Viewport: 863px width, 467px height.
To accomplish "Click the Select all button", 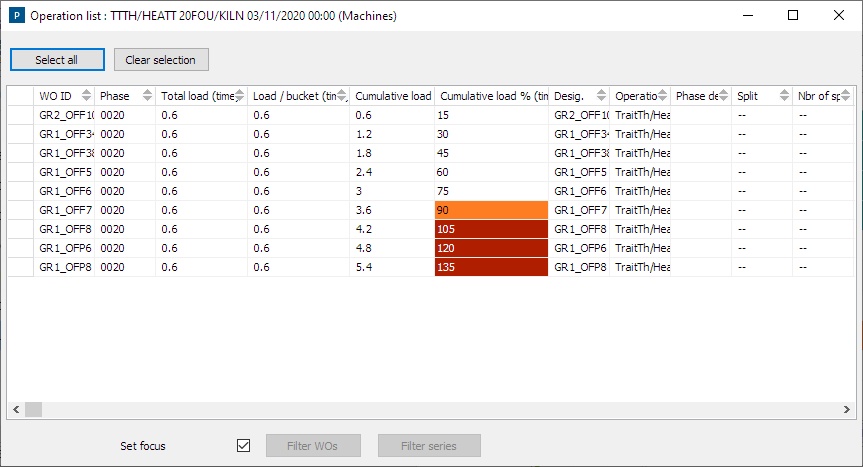I will pyautogui.click(x=57, y=59).
